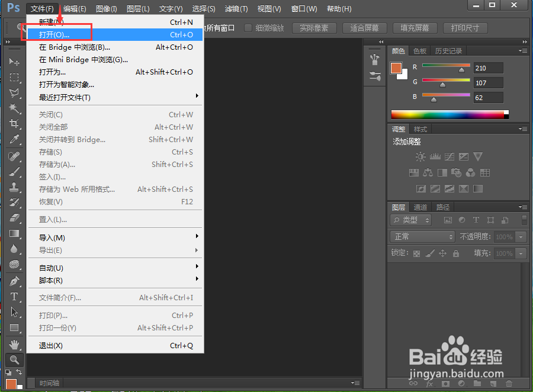Select the Hand tool
This screenshot has width=533, height=392.
(x=14, y=345)
